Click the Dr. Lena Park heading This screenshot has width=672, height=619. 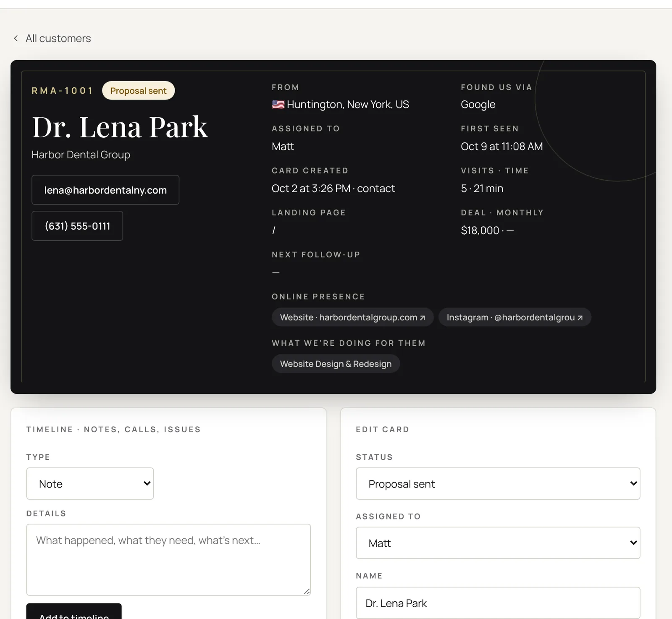(120, 127)
